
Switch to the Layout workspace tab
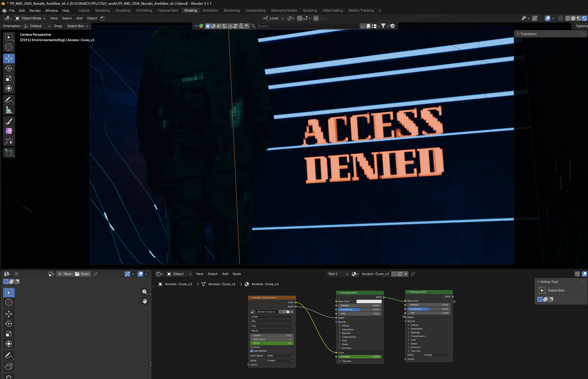click(x=84, y=10)
